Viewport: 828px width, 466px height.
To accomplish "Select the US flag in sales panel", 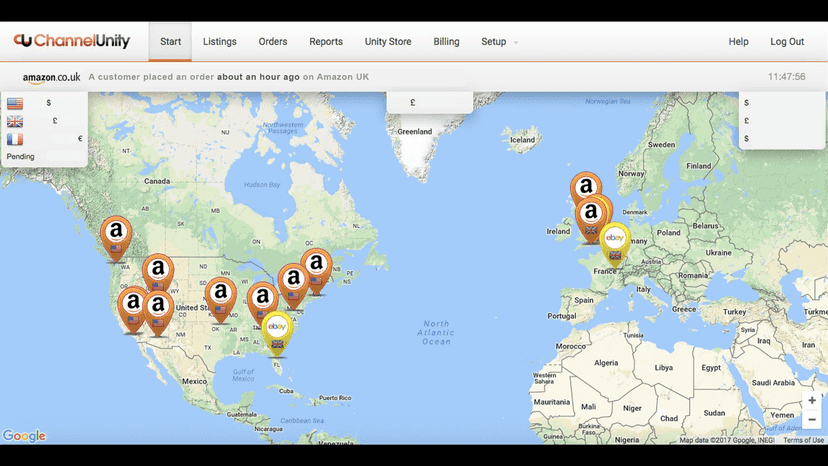I will click(15, 103).
